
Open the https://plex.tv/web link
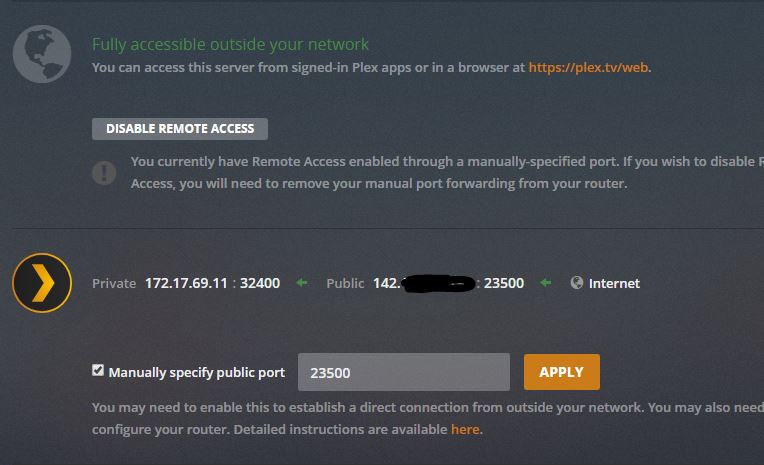coord(589,68)
